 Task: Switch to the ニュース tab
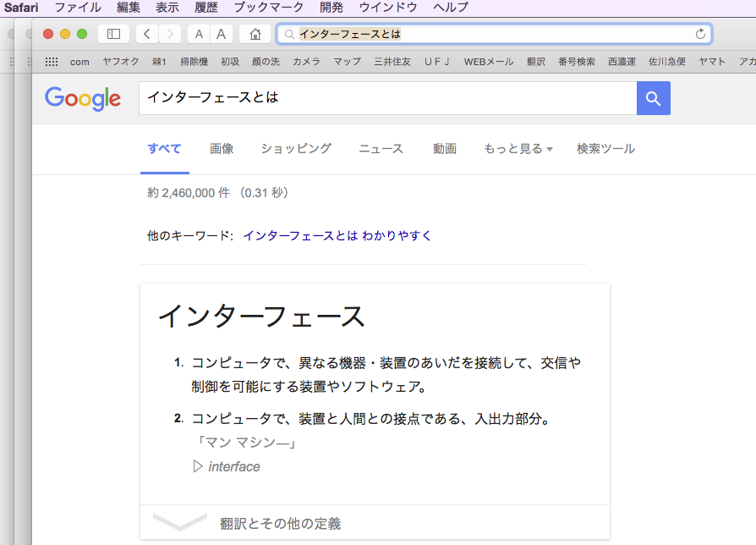coord(381,149)
